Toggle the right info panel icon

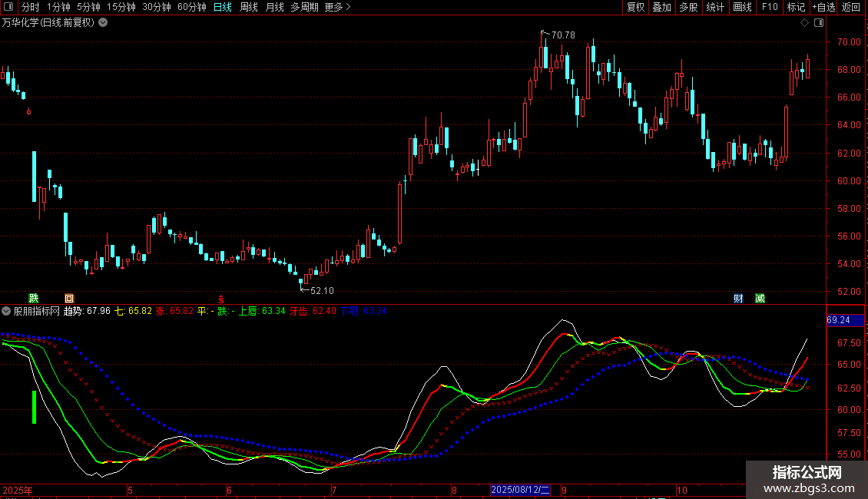819,23
